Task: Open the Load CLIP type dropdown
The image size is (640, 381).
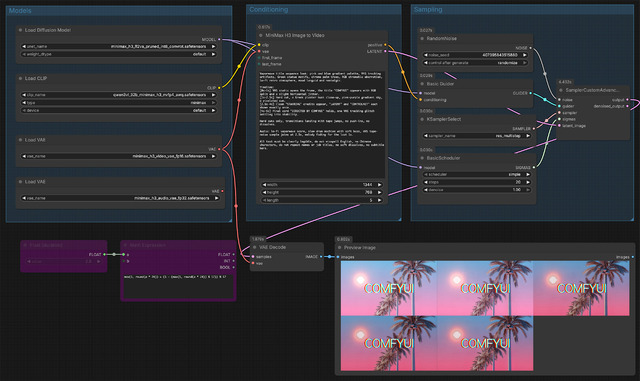Action: 119,102
